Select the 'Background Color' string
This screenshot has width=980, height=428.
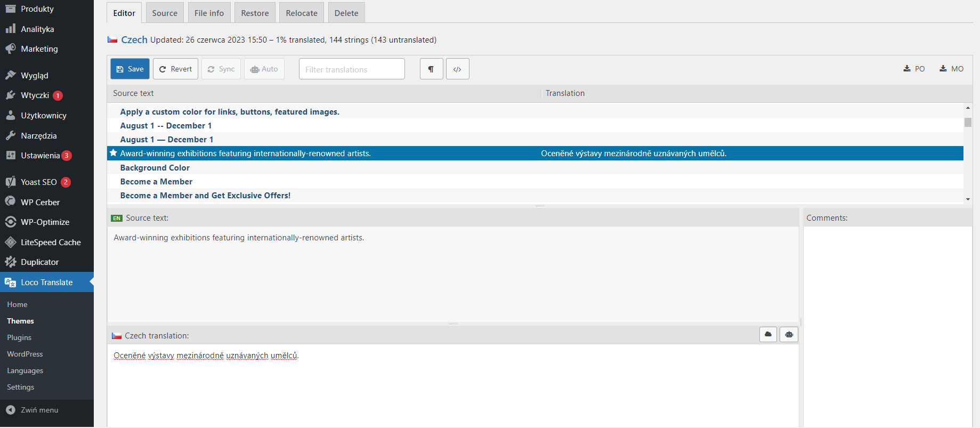point(535,167)
